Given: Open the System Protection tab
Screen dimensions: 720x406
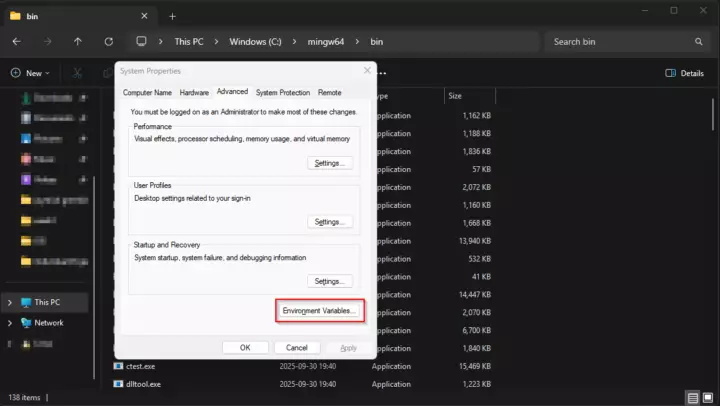Looking at the screenshot, I should [x=284, y=92].
